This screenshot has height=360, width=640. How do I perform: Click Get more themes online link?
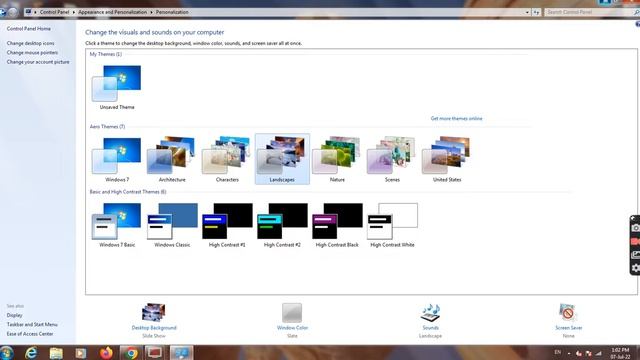coord(456,118)
